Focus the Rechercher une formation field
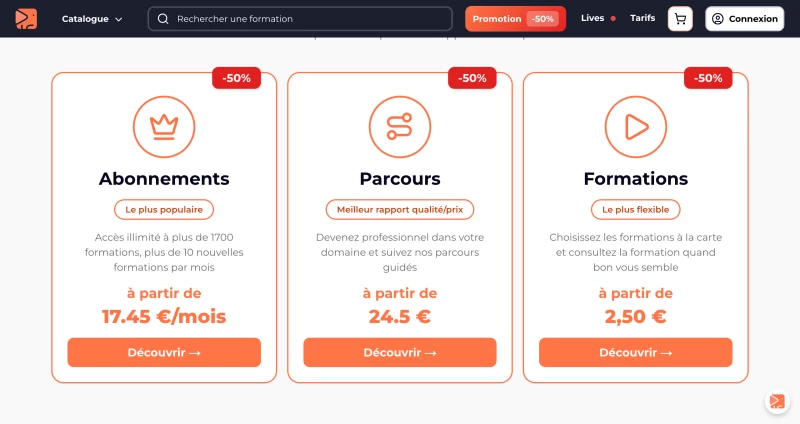 (300, 19)
